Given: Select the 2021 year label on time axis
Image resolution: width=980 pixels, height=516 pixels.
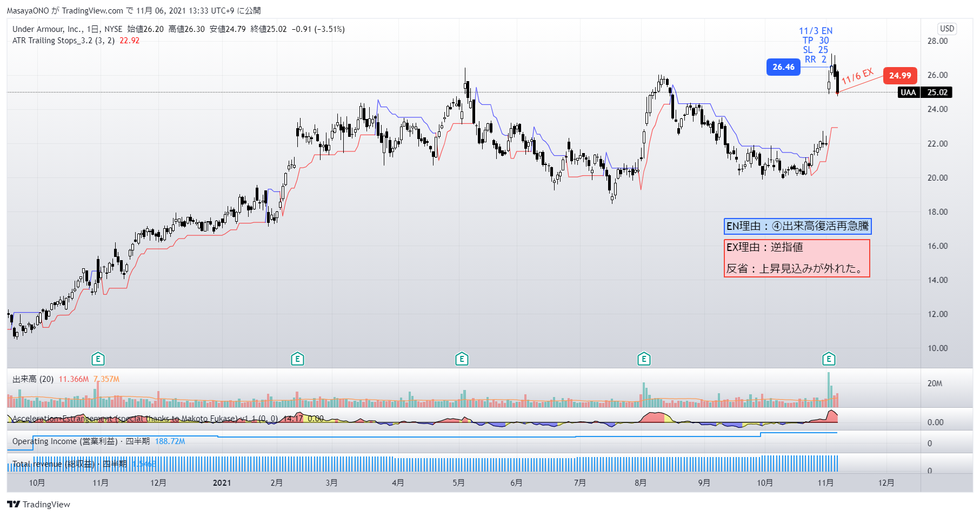Looking at the screenshot, I should click(222, 483).
